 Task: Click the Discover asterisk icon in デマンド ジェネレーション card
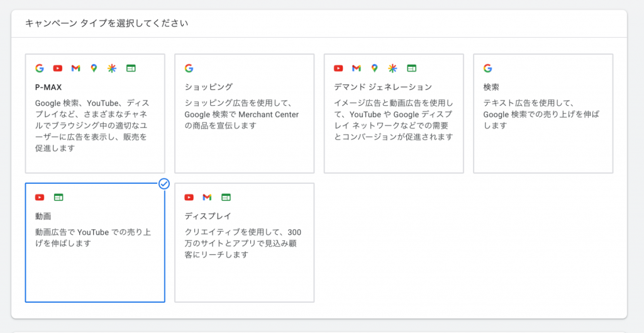point(392,68)
